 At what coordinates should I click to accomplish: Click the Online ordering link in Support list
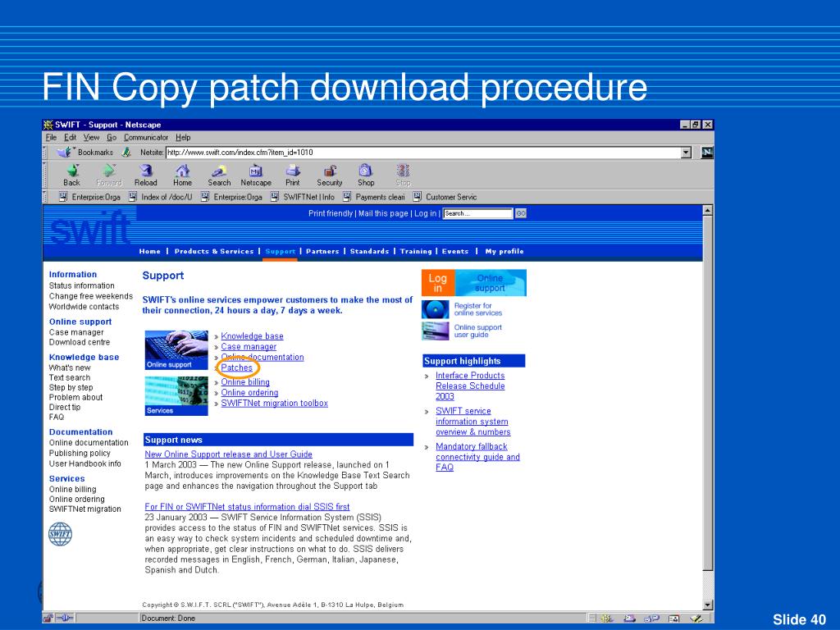point(249,393)
